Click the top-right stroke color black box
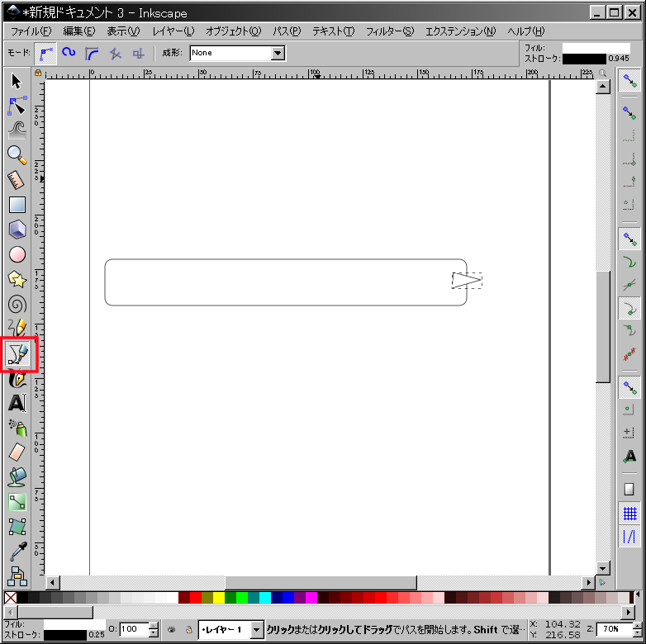The width and height of the screenshot is (646, 644). coord(584,59)
